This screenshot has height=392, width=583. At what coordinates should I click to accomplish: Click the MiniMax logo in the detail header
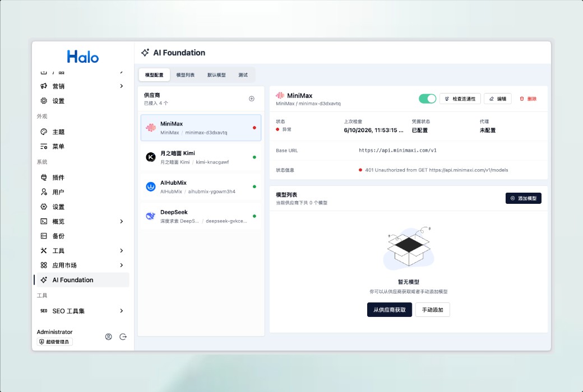[x=280, y=96]
